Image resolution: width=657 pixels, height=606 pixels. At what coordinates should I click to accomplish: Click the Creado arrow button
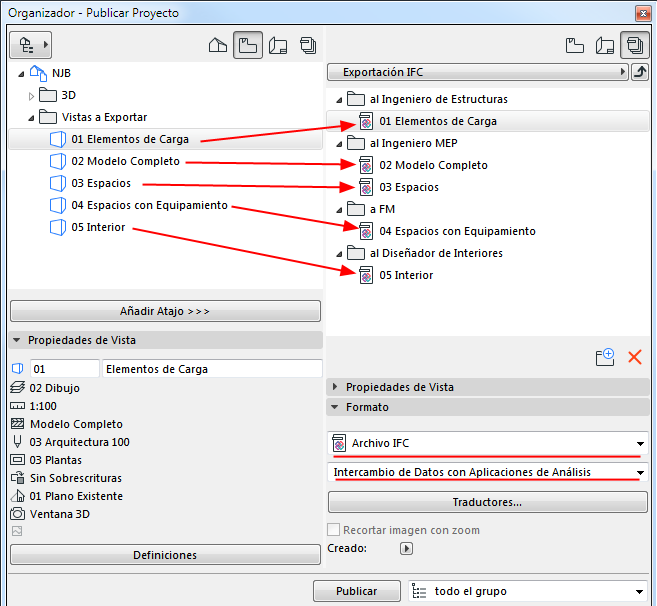click(406, 548)
